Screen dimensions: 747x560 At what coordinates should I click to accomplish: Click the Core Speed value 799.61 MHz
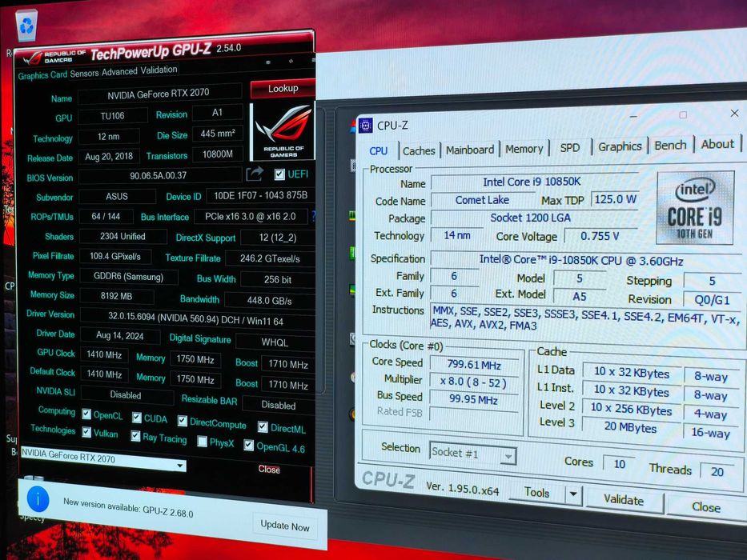473,365
